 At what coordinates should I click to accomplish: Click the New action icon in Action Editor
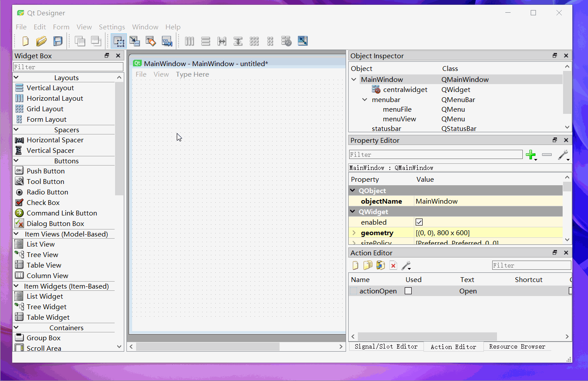(x=355, y=265)
